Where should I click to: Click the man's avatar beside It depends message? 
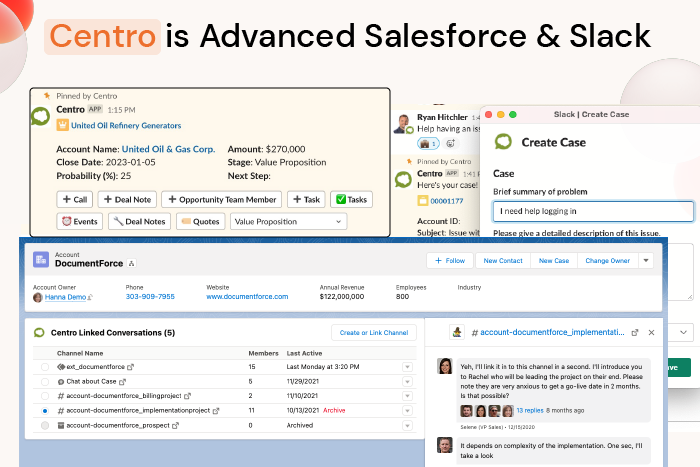pos(445,445)
